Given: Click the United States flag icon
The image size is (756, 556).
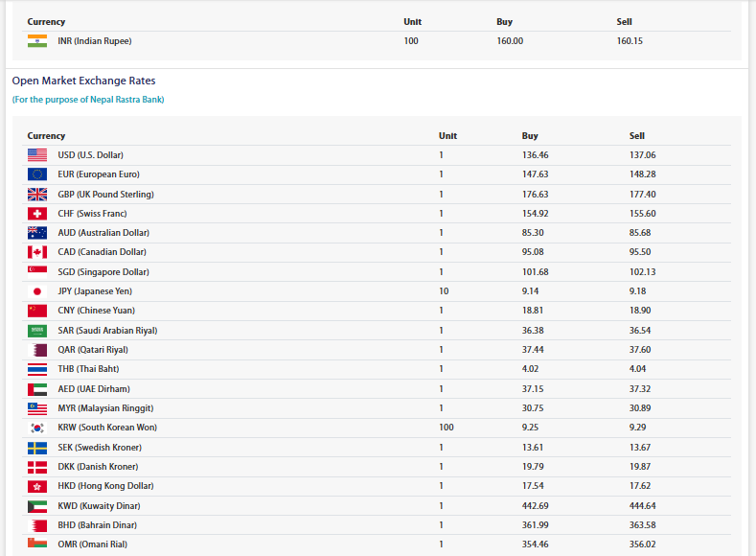Looking at the screenshot, I should tap(37, 154).
